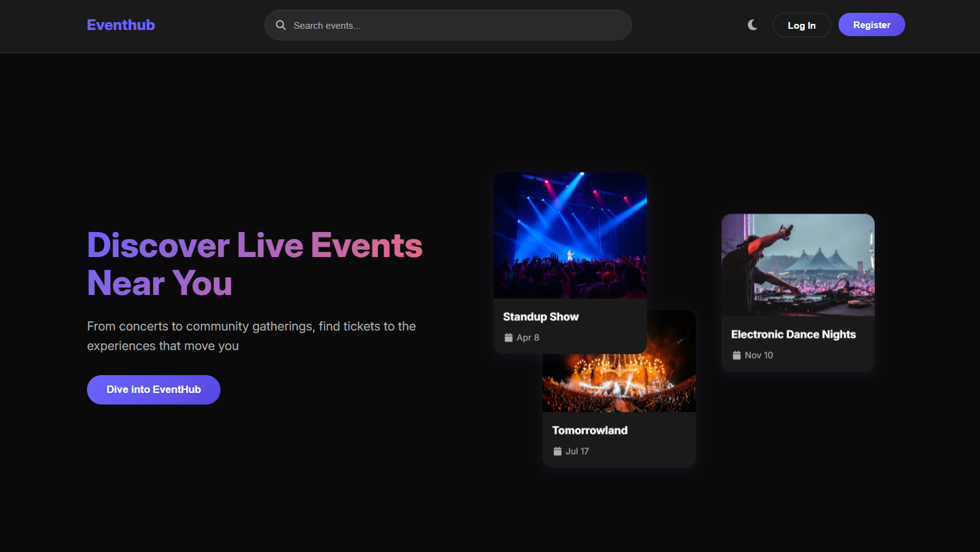The image size is (980, 552).
Task: Click the Apr 8 date label
Action: [527, 337]
